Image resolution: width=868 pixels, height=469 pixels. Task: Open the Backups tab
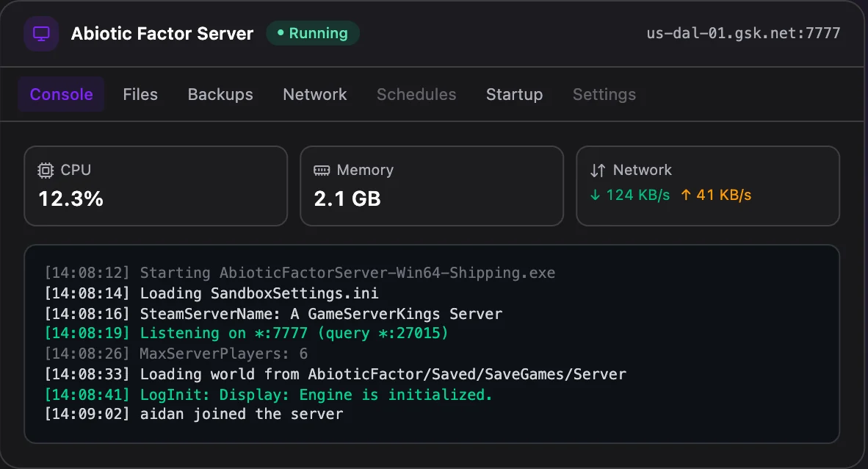click(220, 94)
